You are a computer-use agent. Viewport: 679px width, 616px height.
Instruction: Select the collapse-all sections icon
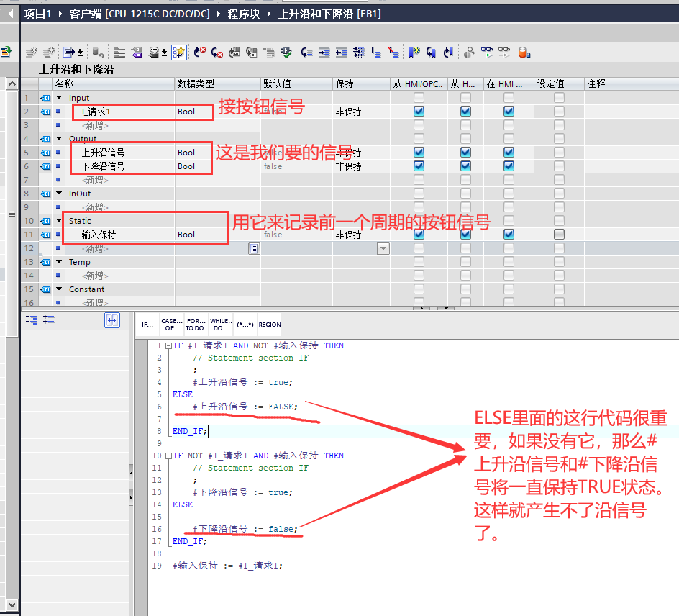click(31, 320)
